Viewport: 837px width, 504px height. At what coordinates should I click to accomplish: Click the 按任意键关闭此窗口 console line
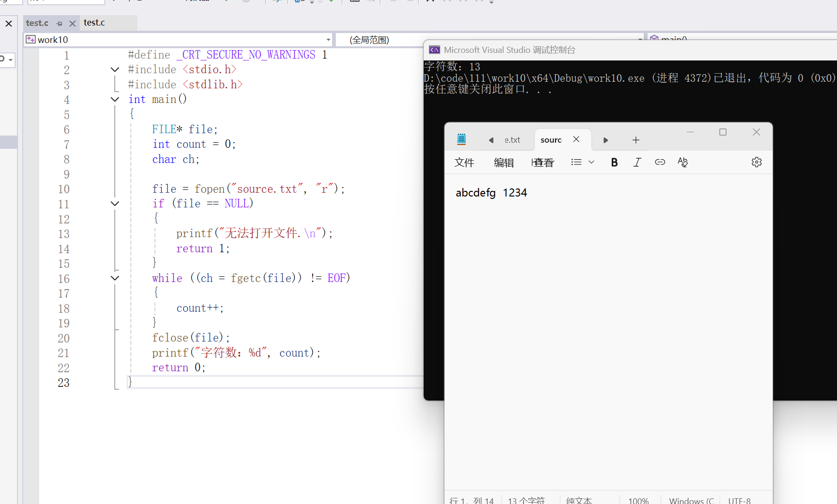tap(488, 89)
